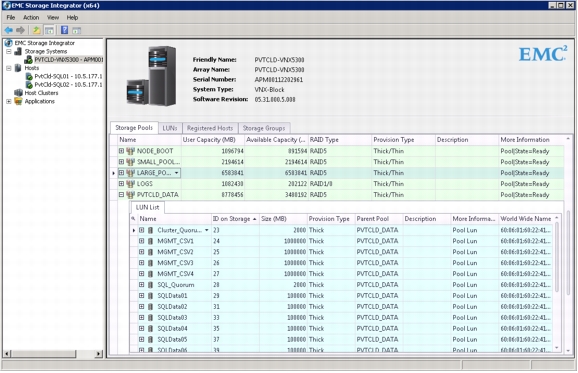Click the PvtCld-SQL02 host icon
Screen dimensions: 578x373
[29, 84]
